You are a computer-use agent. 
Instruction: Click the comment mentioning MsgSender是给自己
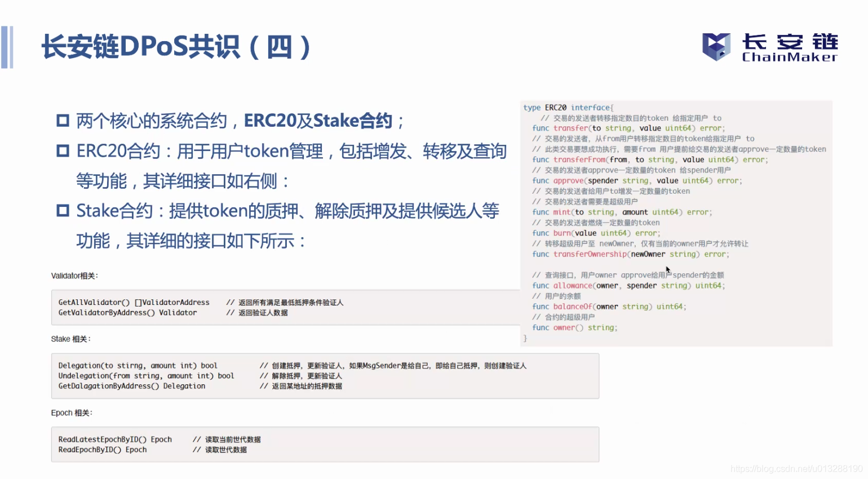pos(393,366)
